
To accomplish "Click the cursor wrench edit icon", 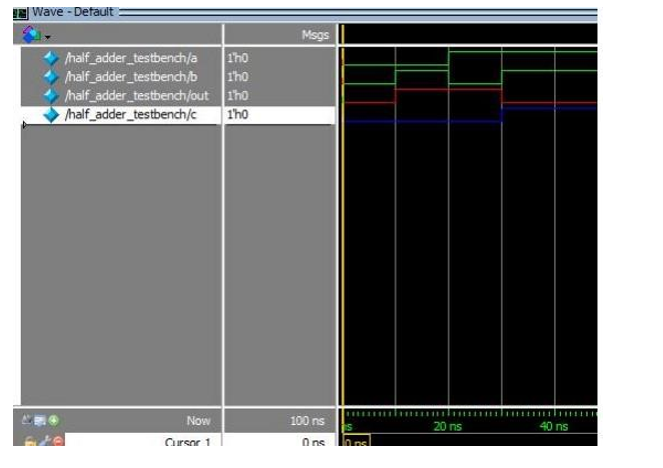I will [45, 441].
